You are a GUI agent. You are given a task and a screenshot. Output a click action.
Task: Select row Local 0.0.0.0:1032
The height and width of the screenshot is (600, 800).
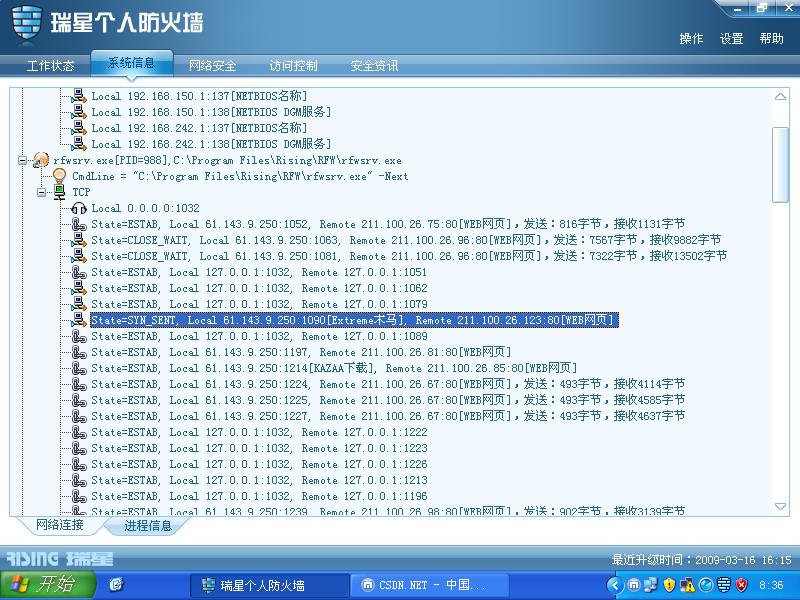coord(145,208)
